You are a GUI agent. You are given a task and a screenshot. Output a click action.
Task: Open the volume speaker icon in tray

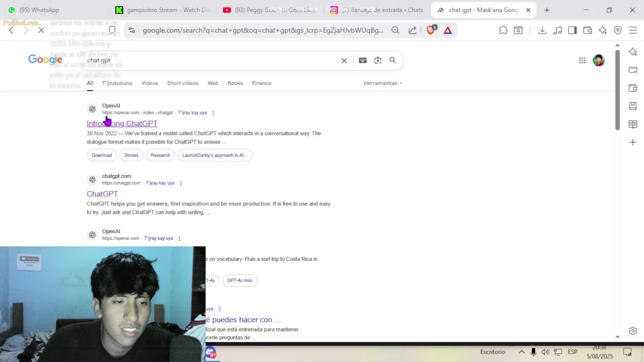[545, 352]
